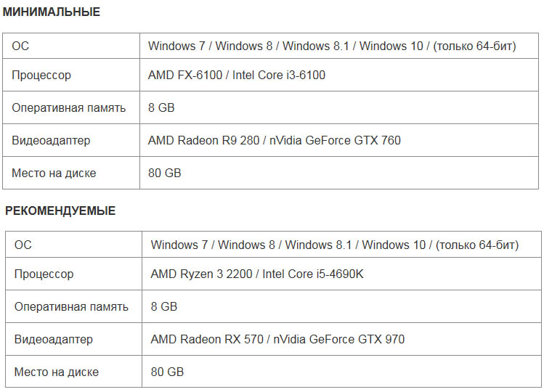This screenshot has width=544, height=392.
Task: Click the AMD Radeon RX 570 cell
Action: [341, 339]
